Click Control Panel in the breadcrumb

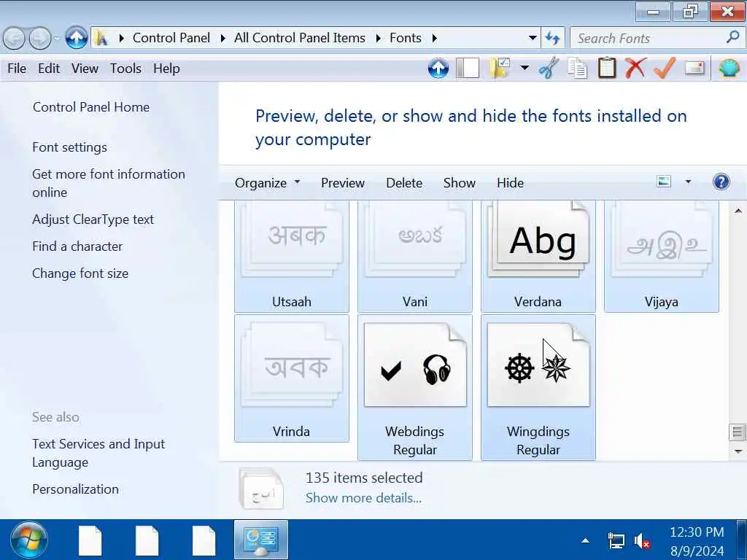(171, 38)
